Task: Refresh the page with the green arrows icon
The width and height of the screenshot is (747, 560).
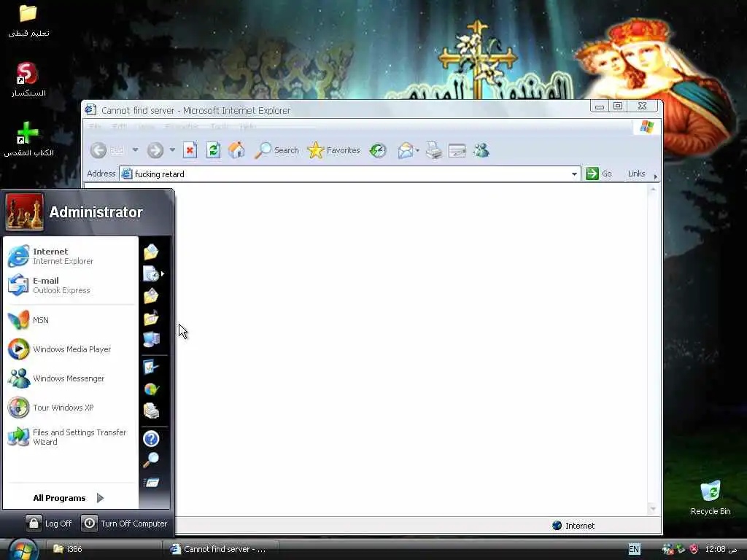Action: click(213, 150)
